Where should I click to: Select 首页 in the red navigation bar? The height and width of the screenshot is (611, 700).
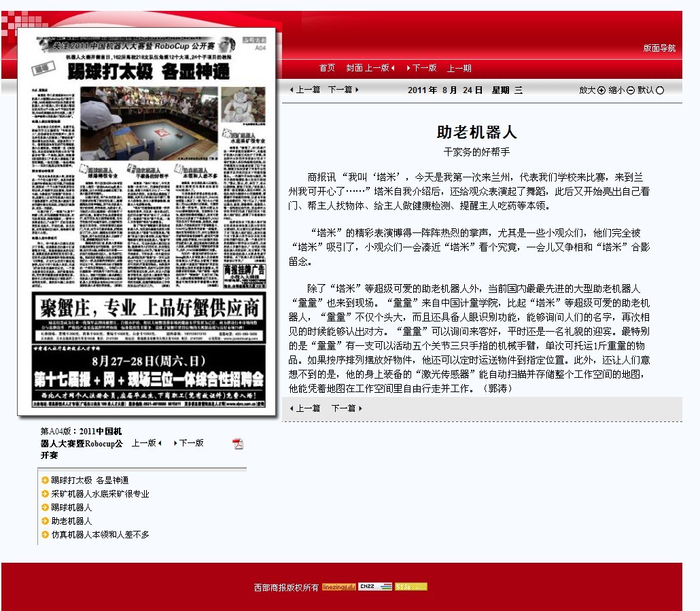(x=327, y=68)
